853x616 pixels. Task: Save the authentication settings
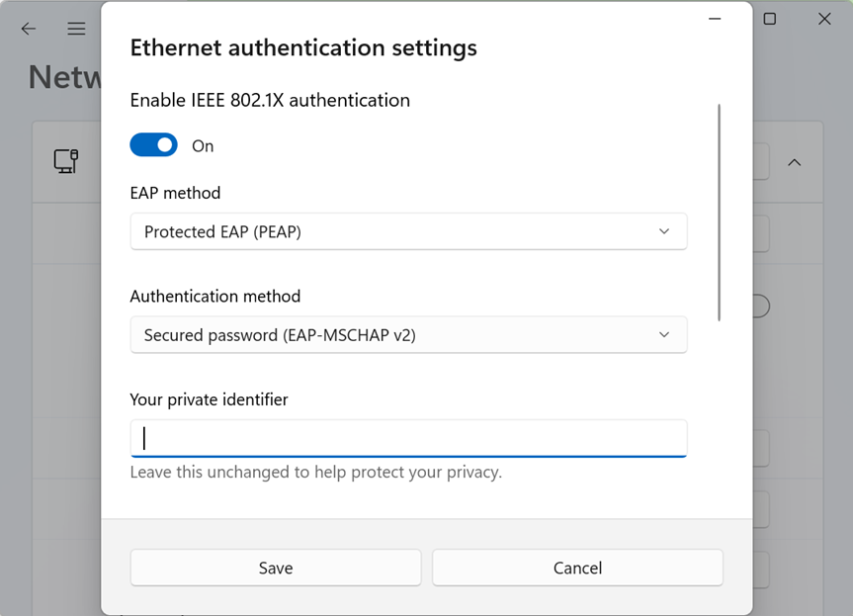coord(276,569)
